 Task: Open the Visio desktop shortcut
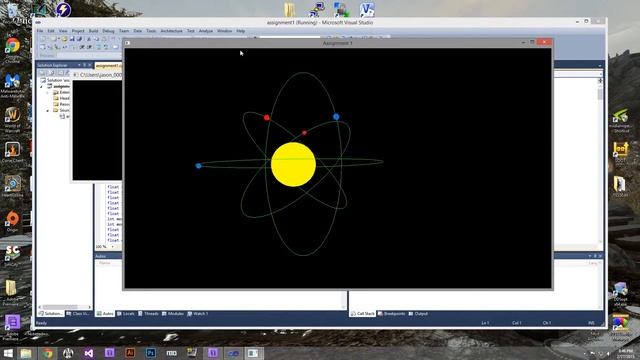pyautogui.click(x=367, y=9)
